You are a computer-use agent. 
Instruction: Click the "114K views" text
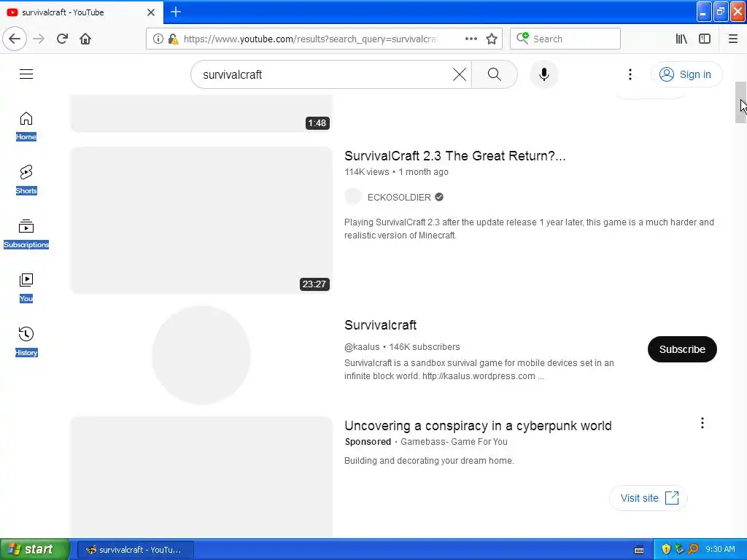pyautogui.click(x=366, y=172)
